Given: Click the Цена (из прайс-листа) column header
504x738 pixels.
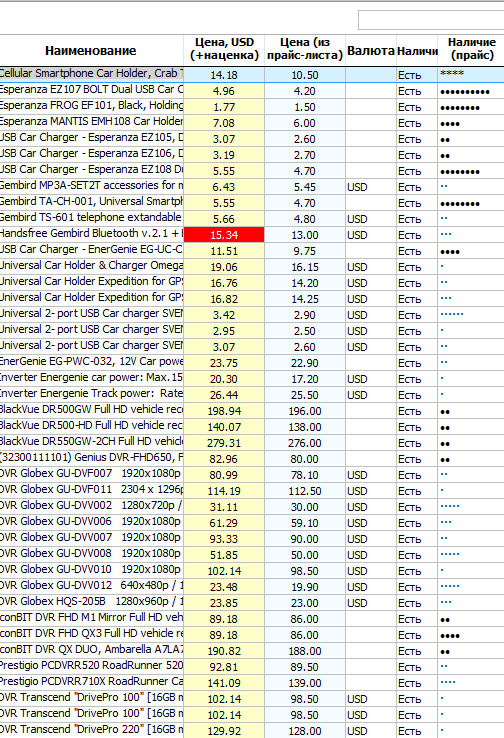Looking at the screenshot, I should click(x=304, y=50).
